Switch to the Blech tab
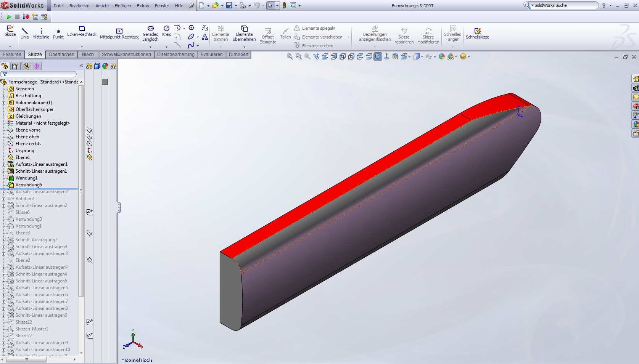Image resolution: width=639 pixels, height=364 pixels. point(88,55)
